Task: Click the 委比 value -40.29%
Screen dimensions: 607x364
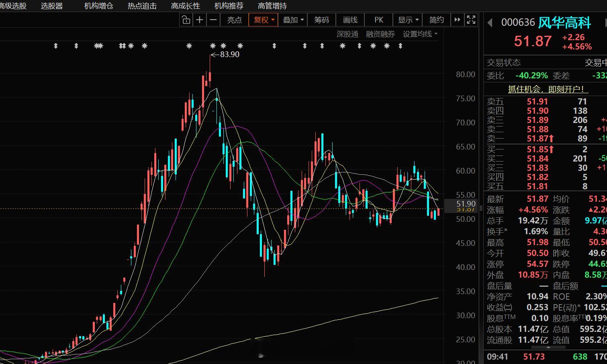Action: 531,76
